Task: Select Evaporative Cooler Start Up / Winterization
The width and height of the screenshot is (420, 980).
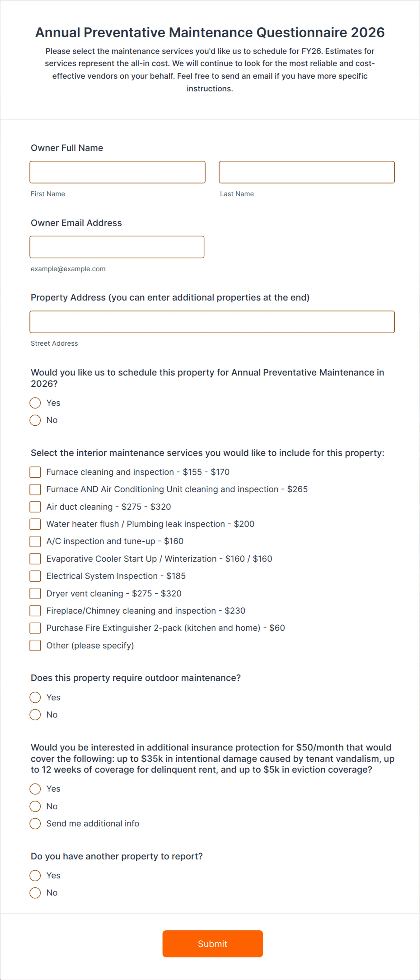Action: coord(35,559)
